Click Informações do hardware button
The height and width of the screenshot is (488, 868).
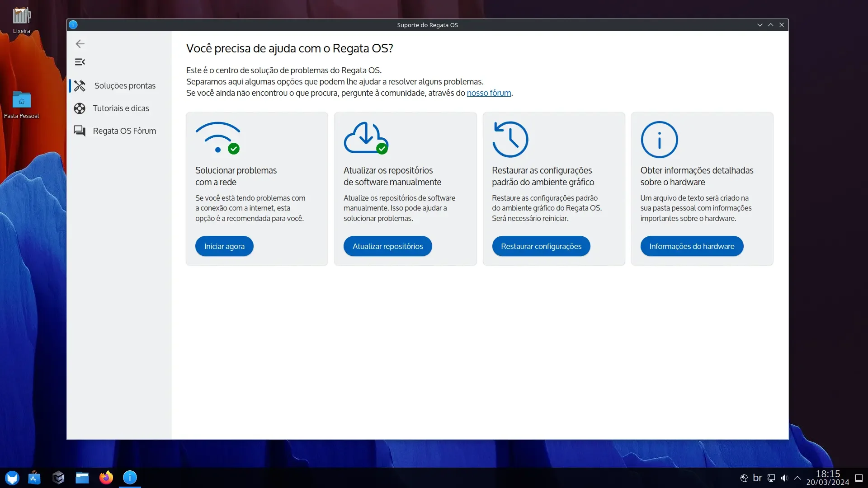pos(692,246)
